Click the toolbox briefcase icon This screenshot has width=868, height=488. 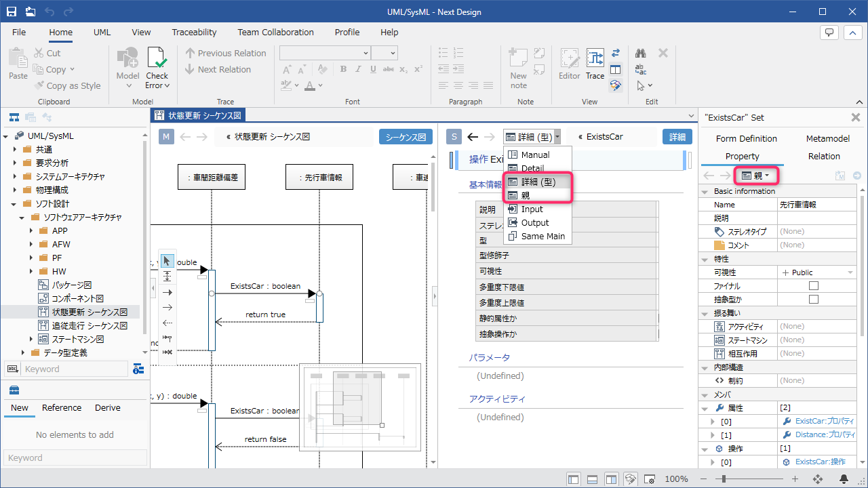(14, 390)
